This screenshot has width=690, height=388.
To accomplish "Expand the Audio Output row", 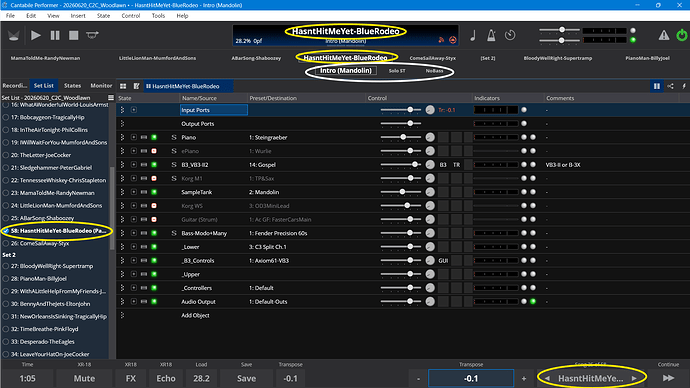I will (x=134, y=301).
